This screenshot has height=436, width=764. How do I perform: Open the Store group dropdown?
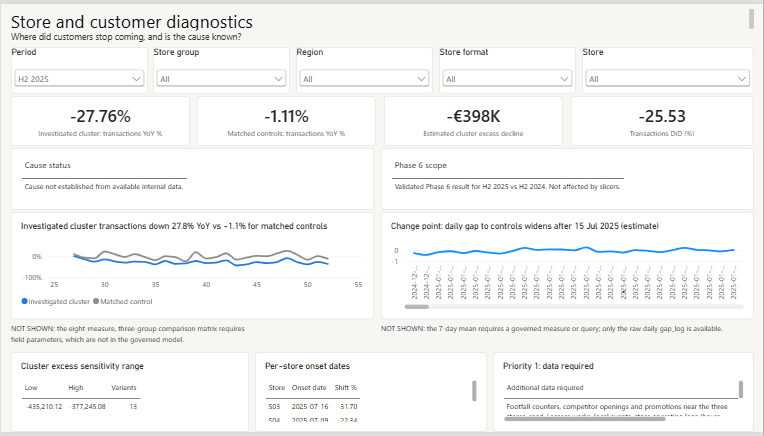(x=221, y=78)
